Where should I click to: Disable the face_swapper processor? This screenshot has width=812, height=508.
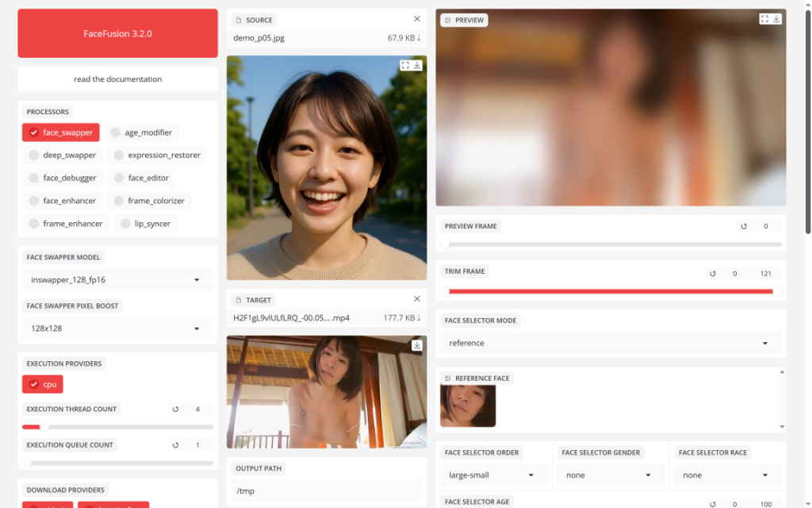pos(60,132)
